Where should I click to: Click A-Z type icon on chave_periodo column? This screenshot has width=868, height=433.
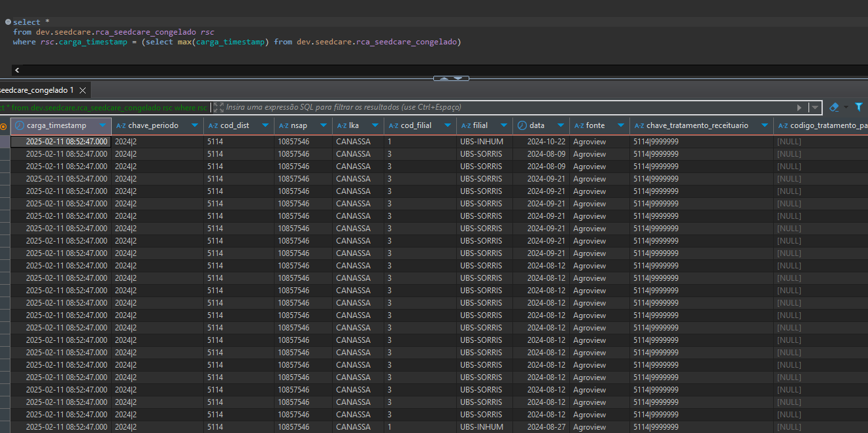[121, 125]
